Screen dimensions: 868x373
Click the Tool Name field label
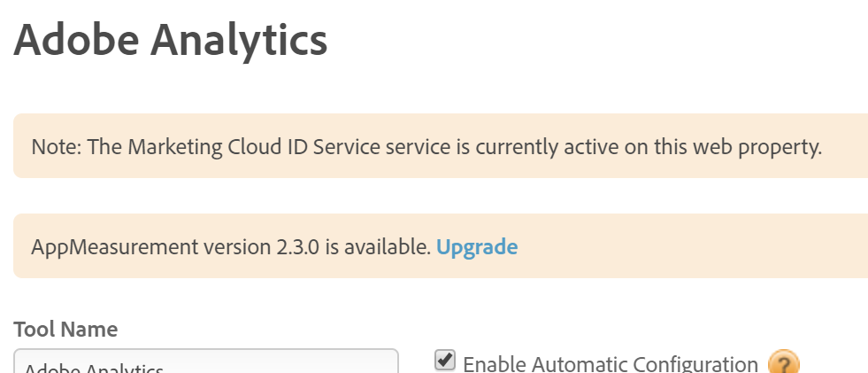(x=66, y=330)
